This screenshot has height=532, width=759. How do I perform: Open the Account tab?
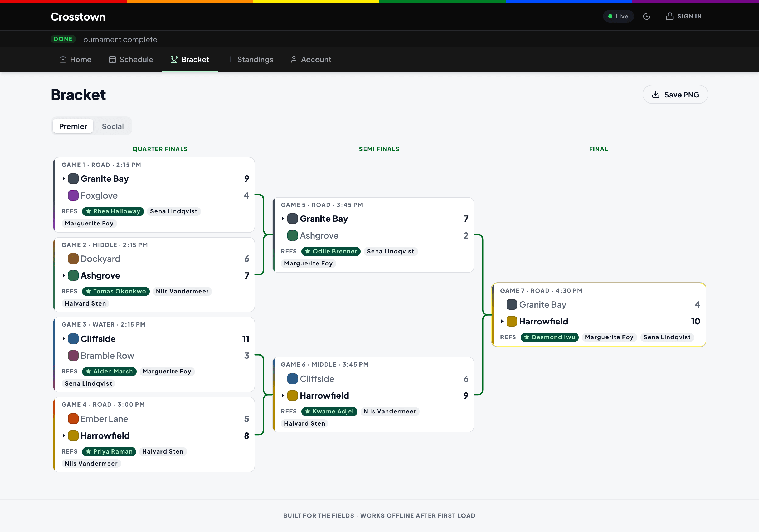[311, 60]
